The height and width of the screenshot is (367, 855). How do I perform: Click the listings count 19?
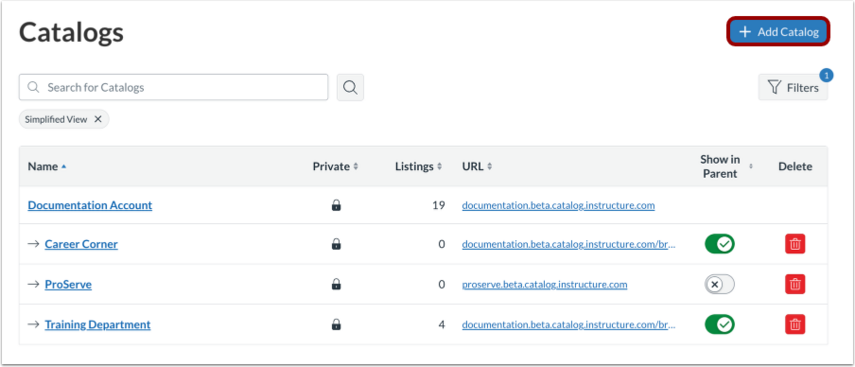pyautogui.click(x=438, y=206)
